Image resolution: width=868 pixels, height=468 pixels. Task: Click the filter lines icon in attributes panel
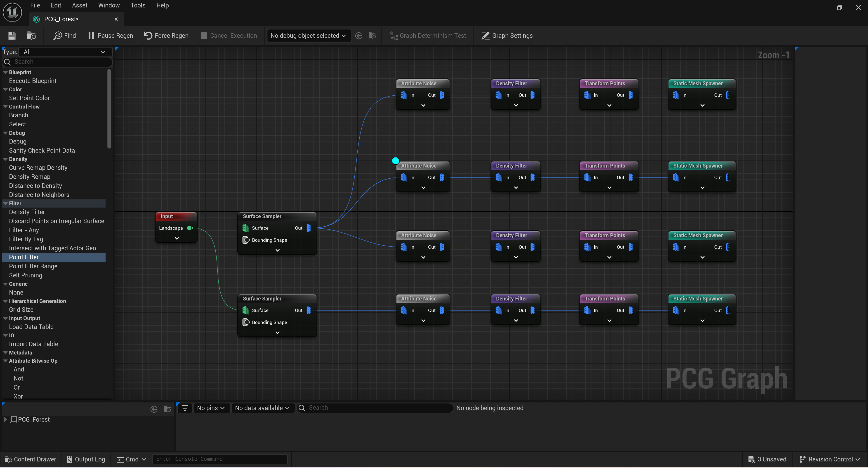click(185, 408)
